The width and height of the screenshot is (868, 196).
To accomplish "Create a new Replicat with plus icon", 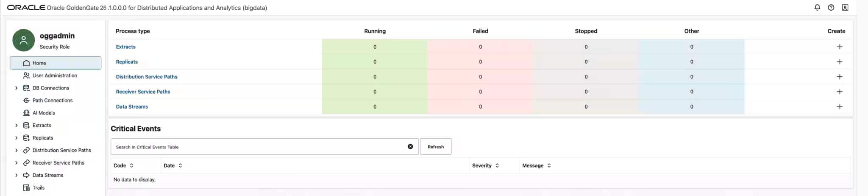I will click(839, 62).
